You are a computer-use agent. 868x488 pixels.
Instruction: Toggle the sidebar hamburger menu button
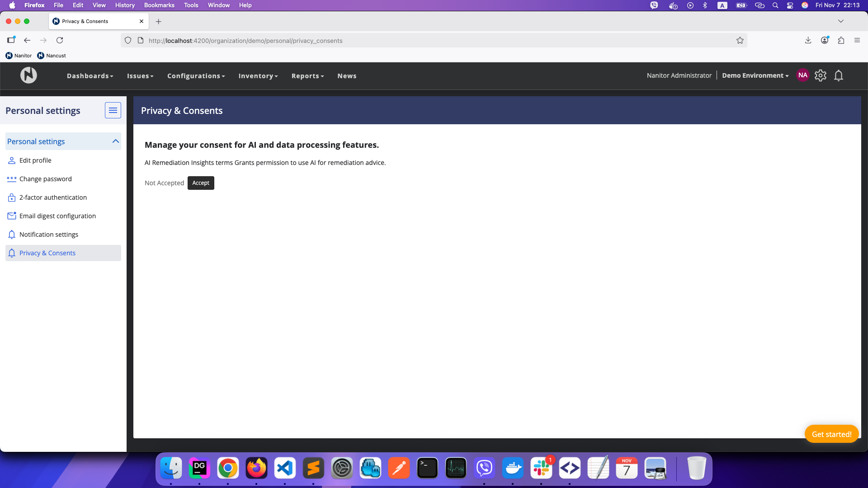point(113,110)
